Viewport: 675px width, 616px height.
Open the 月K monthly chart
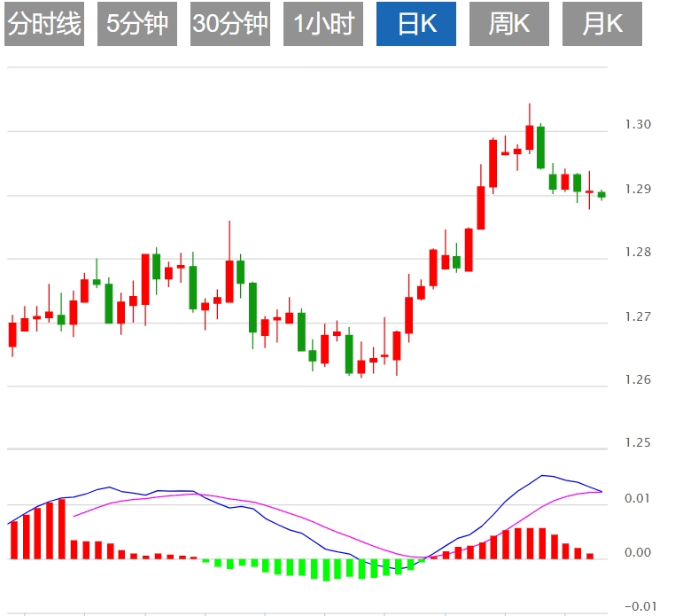[602, 24]
